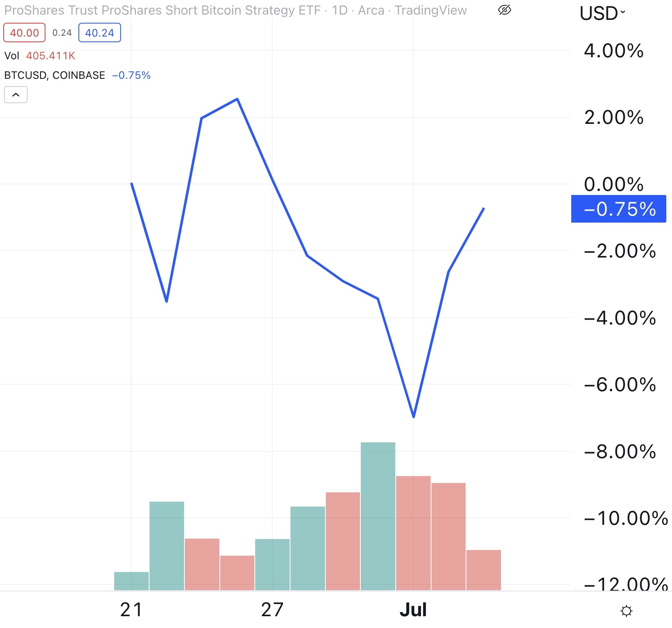Select the Vol 405.411K indicator label
This screenshot has height=628, width=672.
coord(40,56)
